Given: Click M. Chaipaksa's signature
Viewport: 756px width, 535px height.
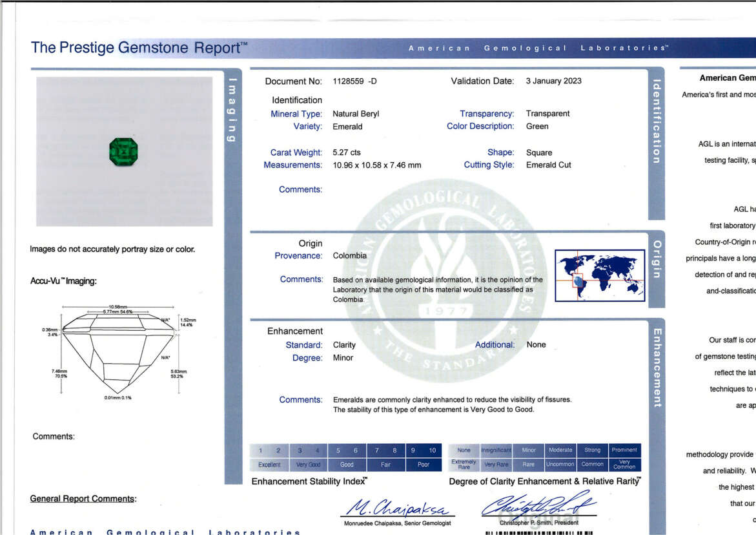Looking at the screenshot, I should (397, 509).
